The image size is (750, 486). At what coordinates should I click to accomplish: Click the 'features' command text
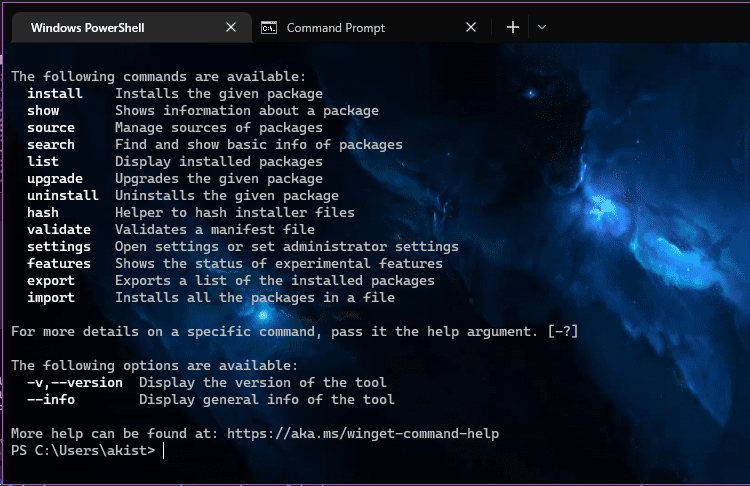(59, 264)
